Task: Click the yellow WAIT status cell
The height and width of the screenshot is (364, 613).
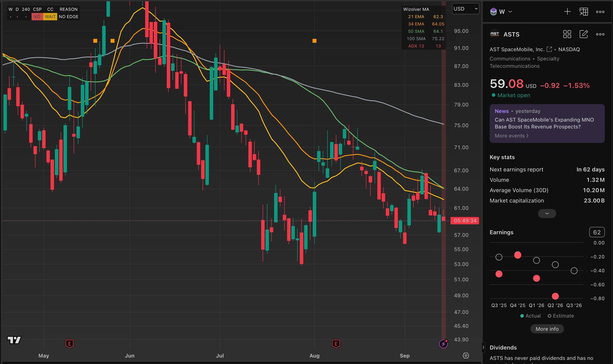Action: pyautogui.click(x=50, y=17)
